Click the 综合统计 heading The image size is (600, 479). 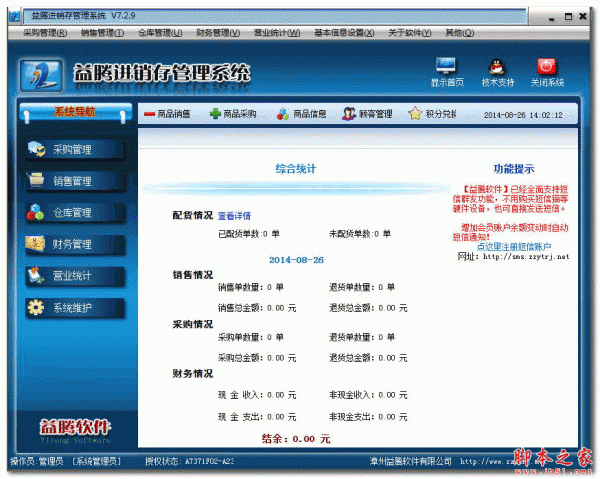tap(296, 169)
